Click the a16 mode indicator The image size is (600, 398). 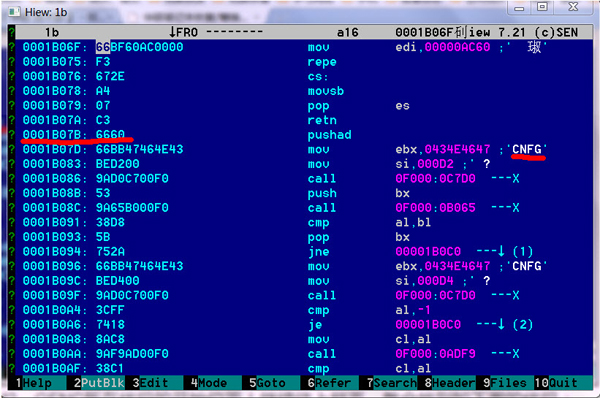[x=347, y=33]
